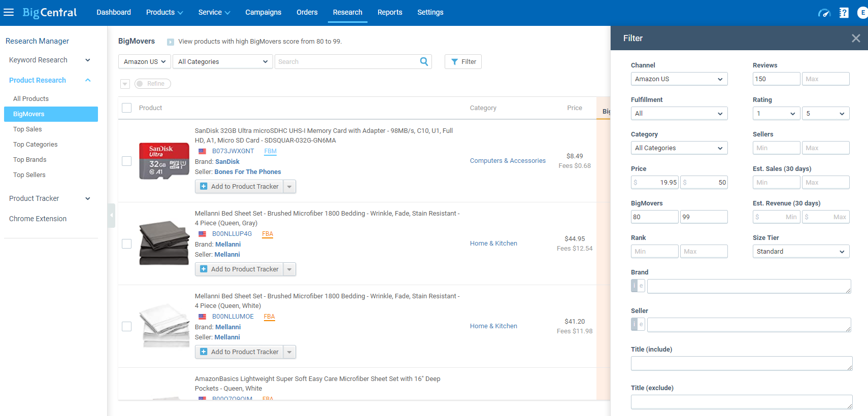Open the user account avatar
Image resolution: width=868 pixels, height=416 pixels.
pos(862,13)
